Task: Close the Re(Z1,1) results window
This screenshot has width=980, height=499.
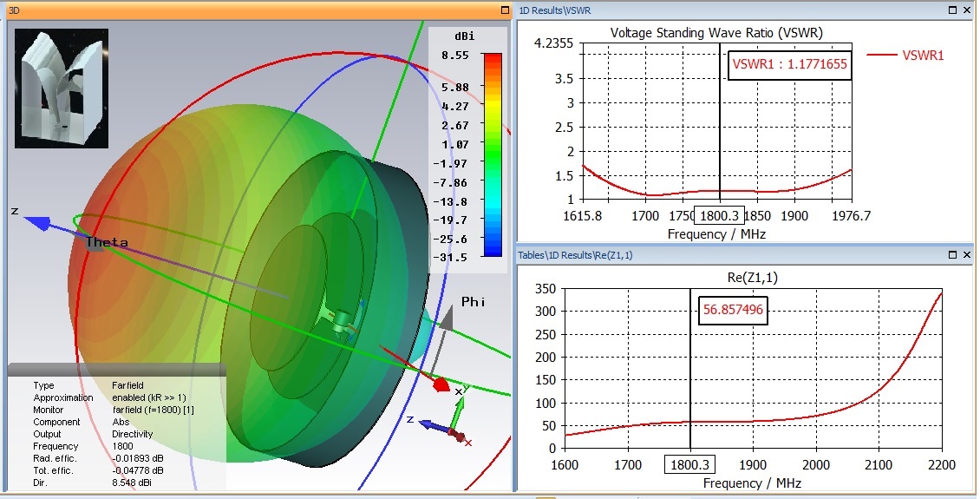Action: (x=966, y=255)
